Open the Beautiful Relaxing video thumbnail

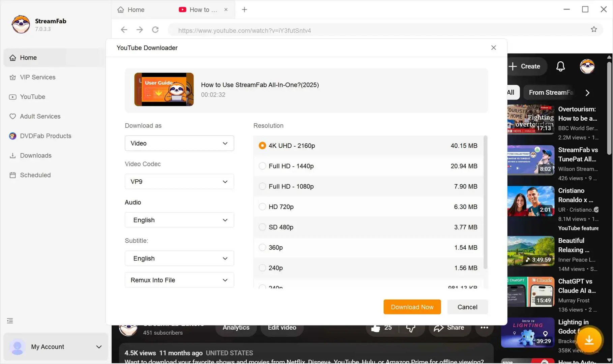tap(531, 251)
